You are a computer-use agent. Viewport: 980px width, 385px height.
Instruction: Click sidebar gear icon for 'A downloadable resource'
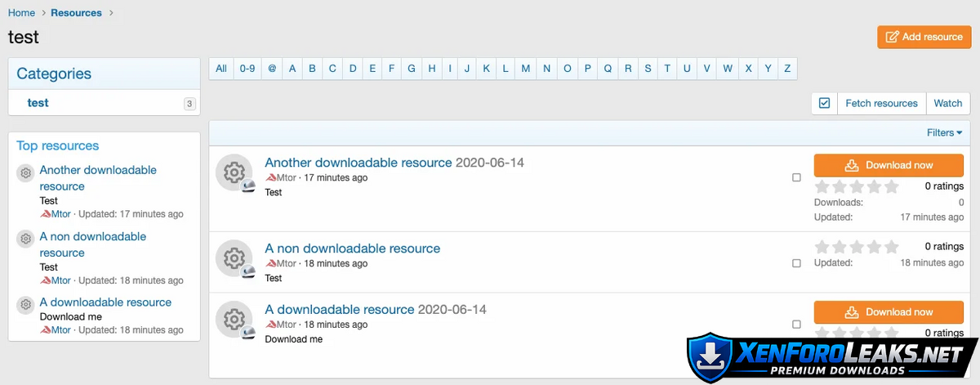point(25,304)
